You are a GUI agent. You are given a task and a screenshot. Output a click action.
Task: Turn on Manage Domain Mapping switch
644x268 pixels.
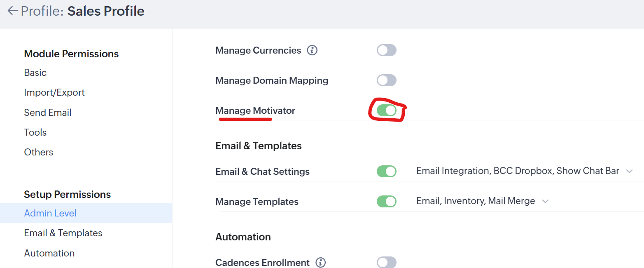tap(387, 80)
